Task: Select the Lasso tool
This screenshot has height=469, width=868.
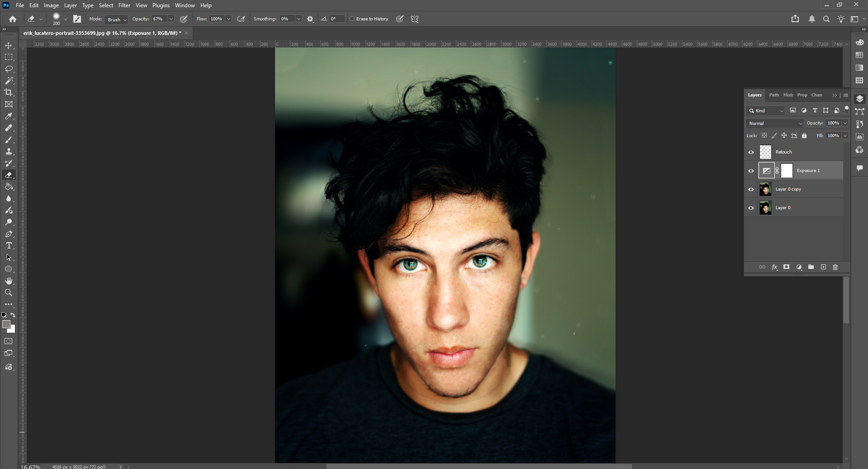Action: coord(9,69)
